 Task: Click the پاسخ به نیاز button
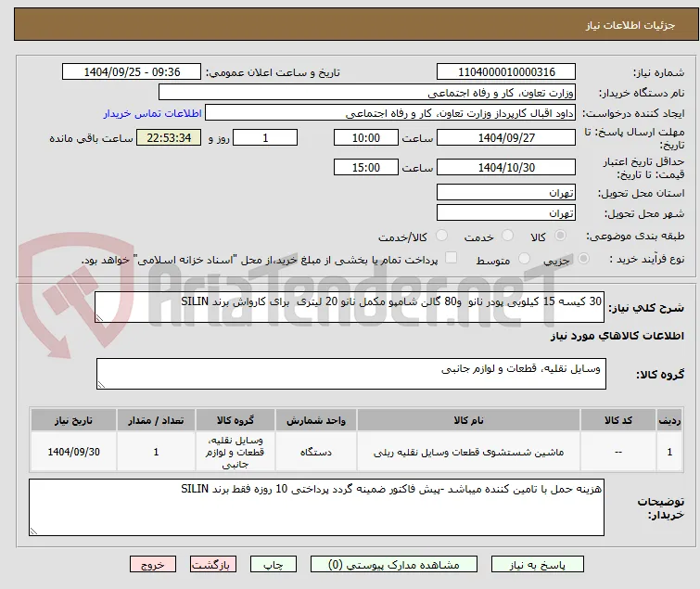click(x=538, y=565)
